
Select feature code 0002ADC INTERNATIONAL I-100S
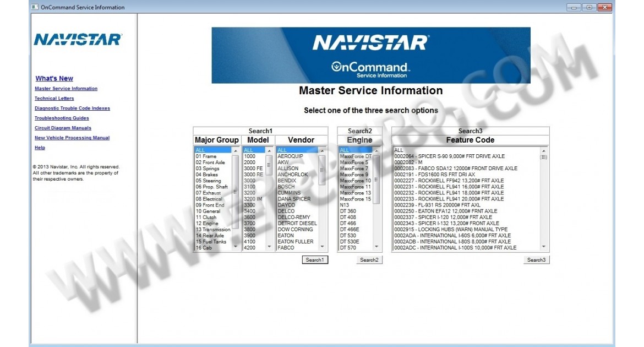coord(467,247)
